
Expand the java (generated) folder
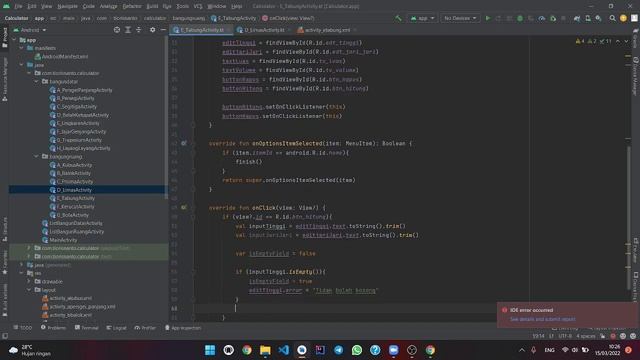tap(21, 265)
